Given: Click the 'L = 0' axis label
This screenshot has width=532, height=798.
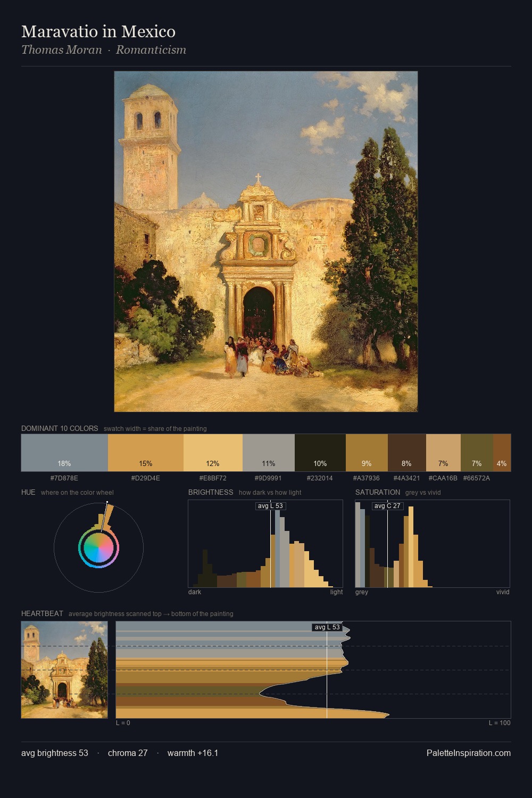Looking at the screenshot, I should (123, 723).
